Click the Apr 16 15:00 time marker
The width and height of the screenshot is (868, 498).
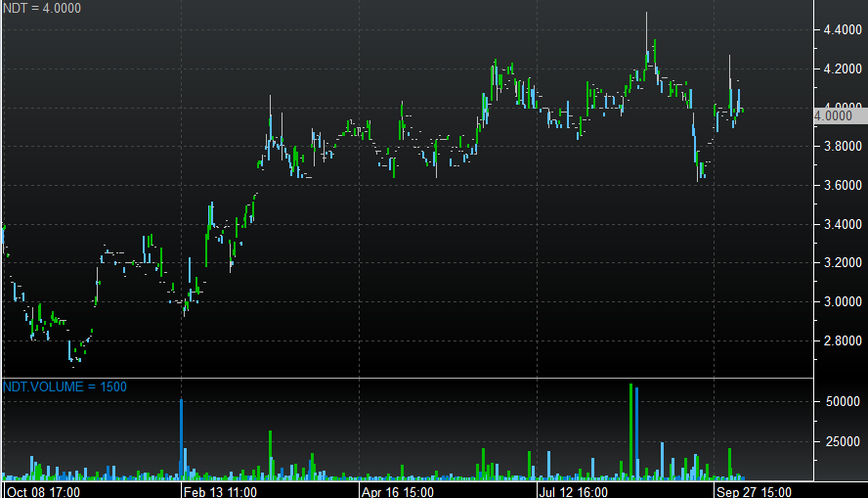399,491
